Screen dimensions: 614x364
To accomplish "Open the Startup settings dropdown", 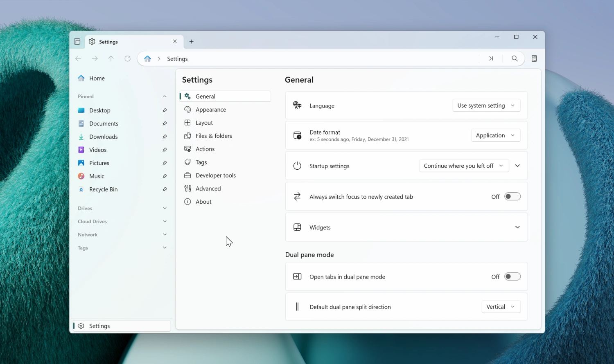I will pos(464,166).
